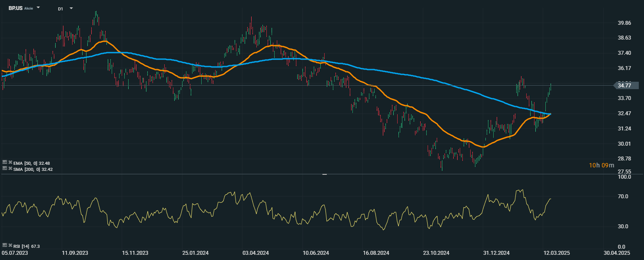Viewport: 644px width, 260px height.
Task: Remove the EMA 50 indicator
Action: point(10,163)
